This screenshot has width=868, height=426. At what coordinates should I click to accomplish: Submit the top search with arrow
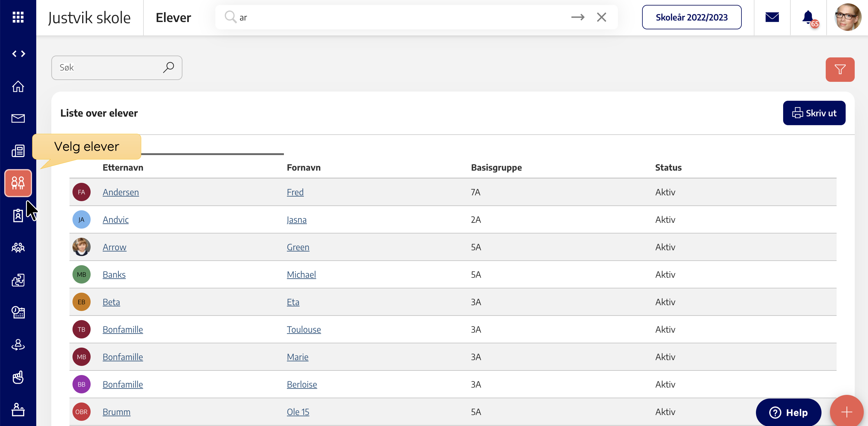click(x=577, y=17)
